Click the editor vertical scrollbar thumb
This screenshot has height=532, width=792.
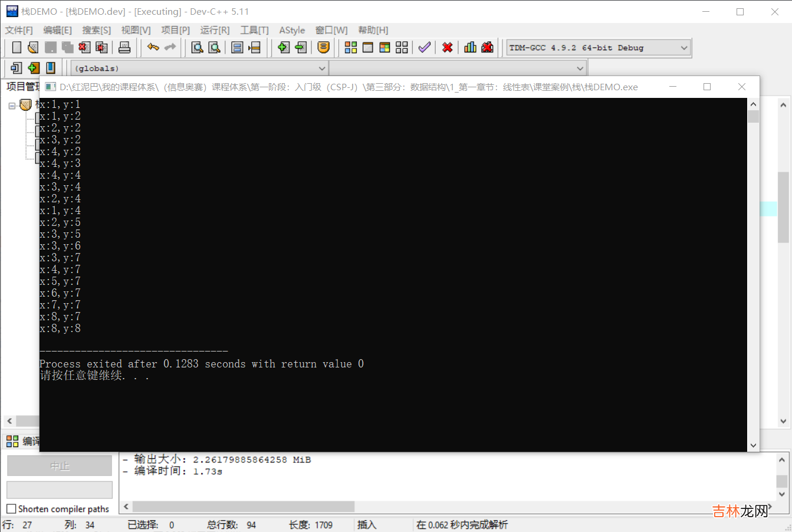coord(783,206)
